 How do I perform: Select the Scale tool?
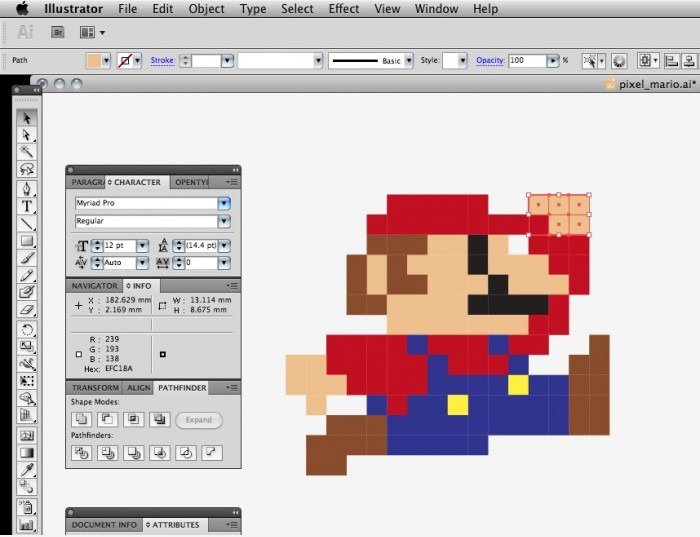[27, 346]
